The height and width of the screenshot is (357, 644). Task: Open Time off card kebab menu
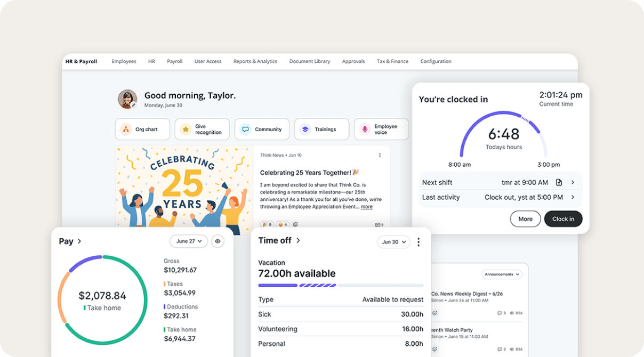[418, 242]
